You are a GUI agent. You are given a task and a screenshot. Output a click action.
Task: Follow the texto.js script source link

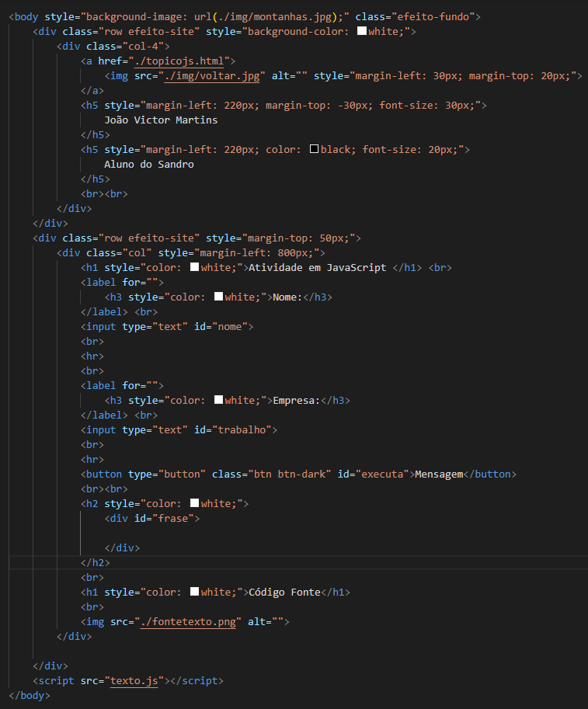(134, 681)
